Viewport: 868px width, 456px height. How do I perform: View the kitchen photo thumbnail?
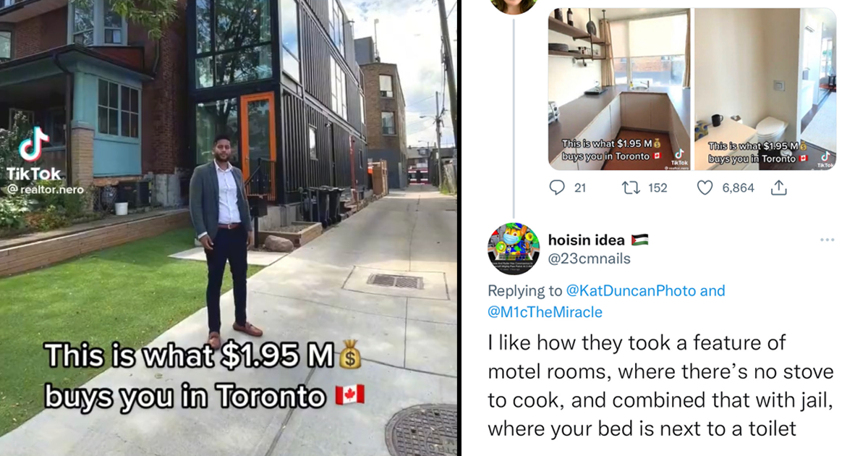tap(618, 89)
